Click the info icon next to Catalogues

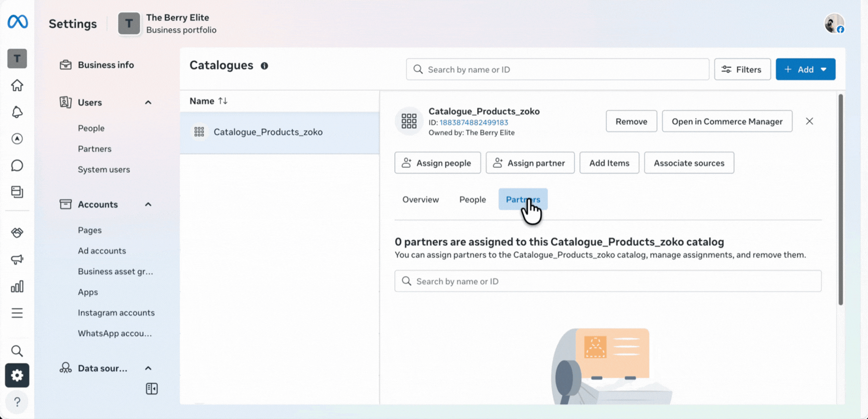264,66
